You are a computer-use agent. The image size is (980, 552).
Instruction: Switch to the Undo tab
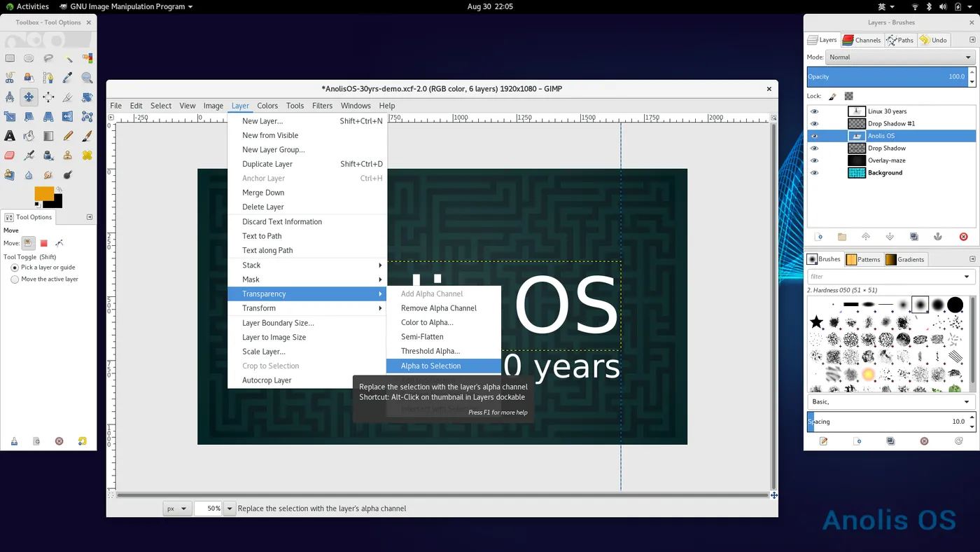(x=934, y=40)
